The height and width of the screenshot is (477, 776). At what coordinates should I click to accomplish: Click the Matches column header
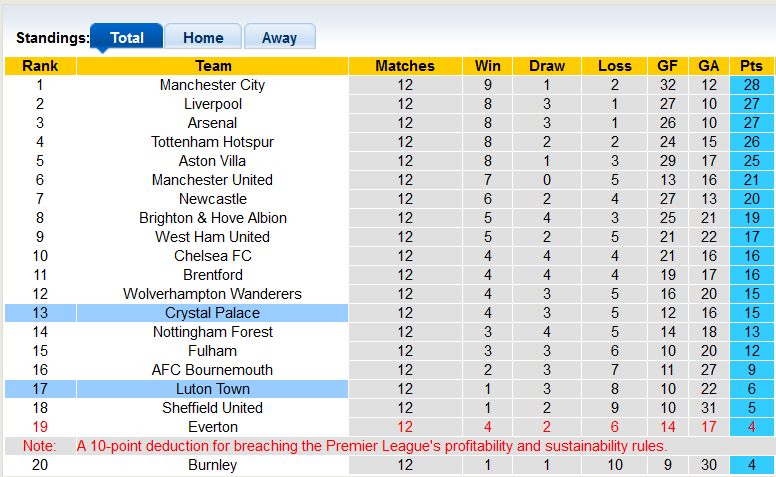tap(405, 66)
